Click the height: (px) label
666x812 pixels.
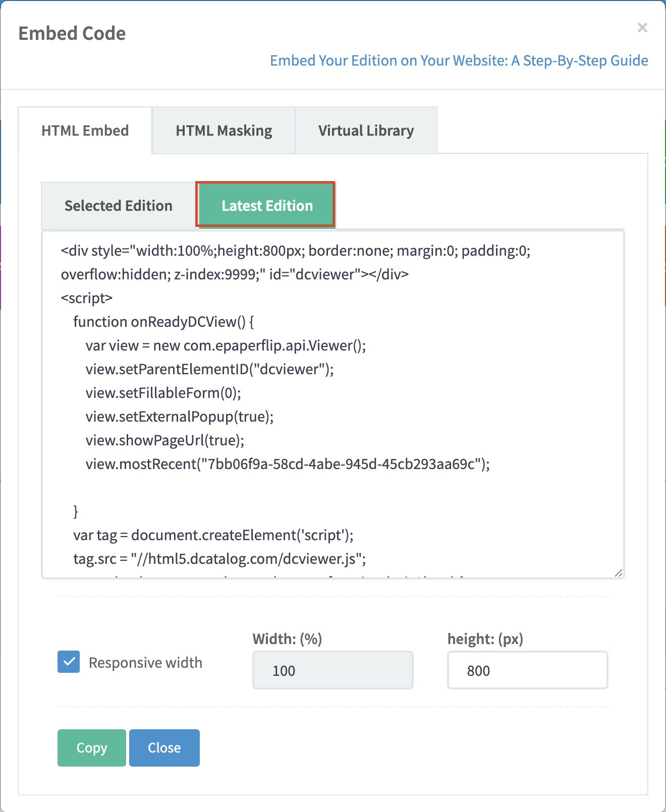pos(485,639)
